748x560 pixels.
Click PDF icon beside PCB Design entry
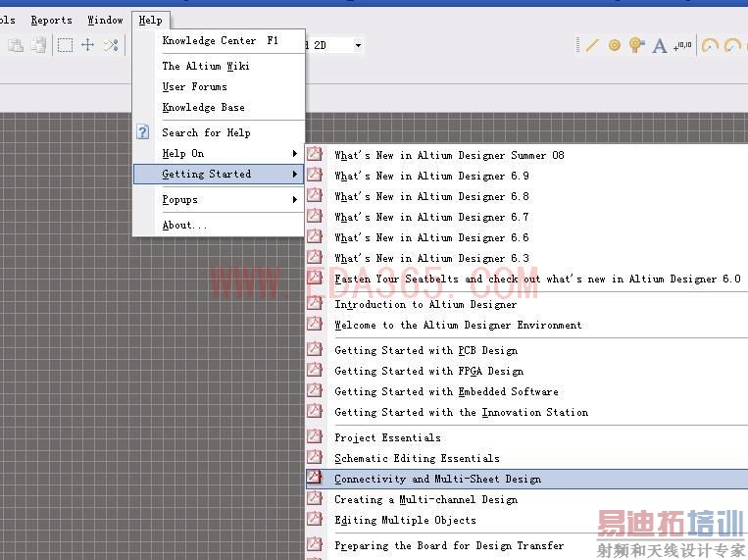point(315,348)
